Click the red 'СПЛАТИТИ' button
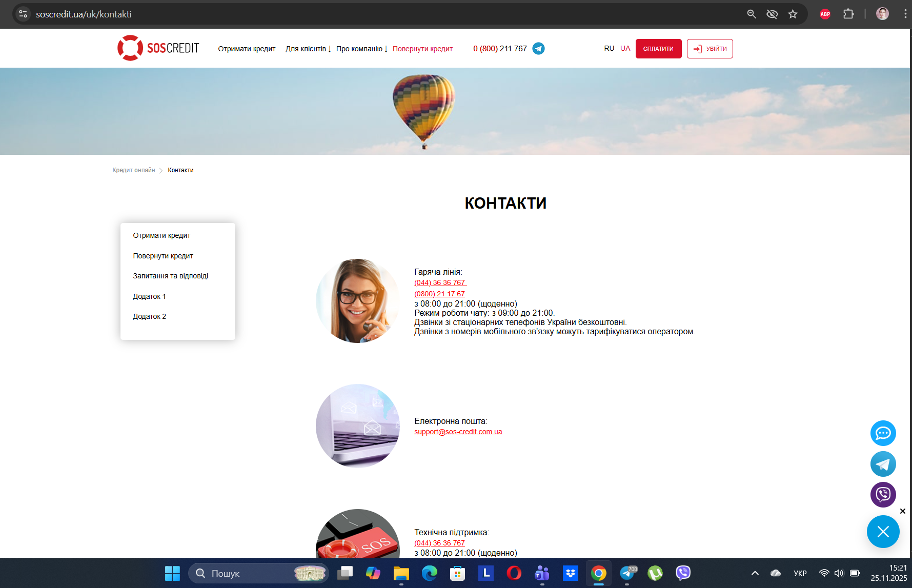Screen dimensions: 912x588 (658, 49)
